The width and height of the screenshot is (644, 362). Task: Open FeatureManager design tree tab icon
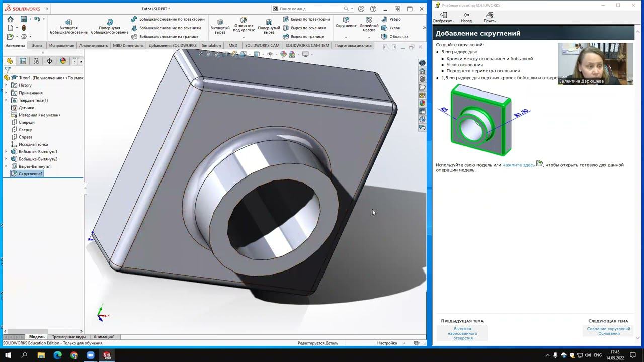click(10, 61)
